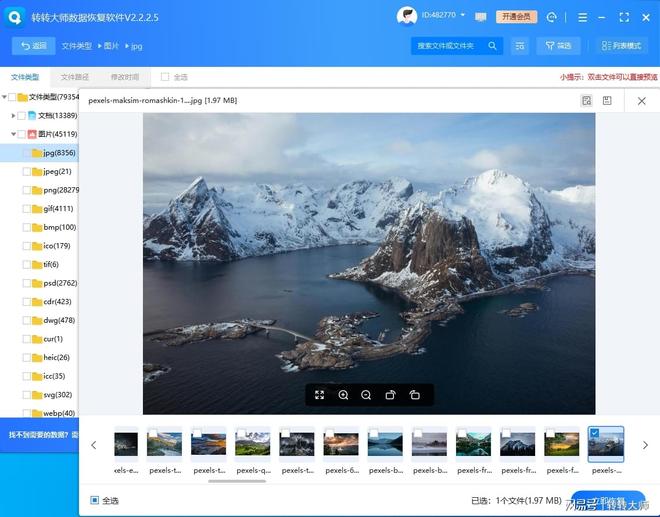This screenshot has width=660, height=517.
Task: Click the zoom out icon
Action: [366, 395]
